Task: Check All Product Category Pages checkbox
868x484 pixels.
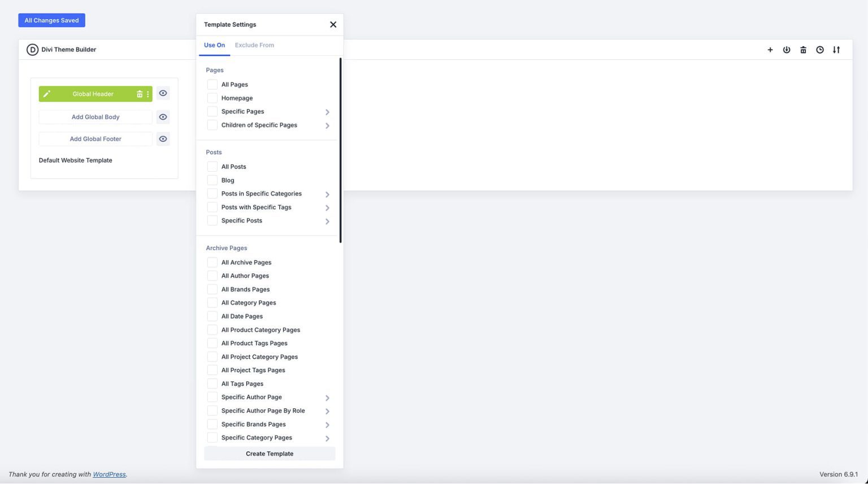Action: tap(212, 330)
